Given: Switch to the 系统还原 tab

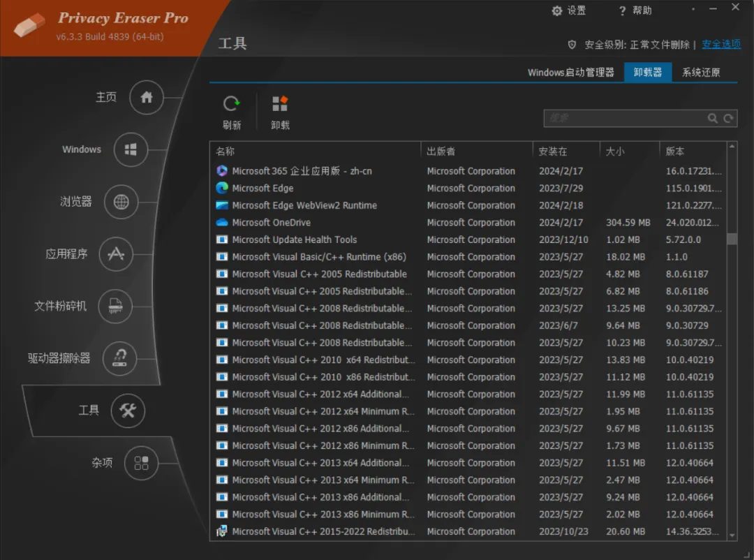Looking at the screenshot, I should pyautogui.click(x=700, y=73).
